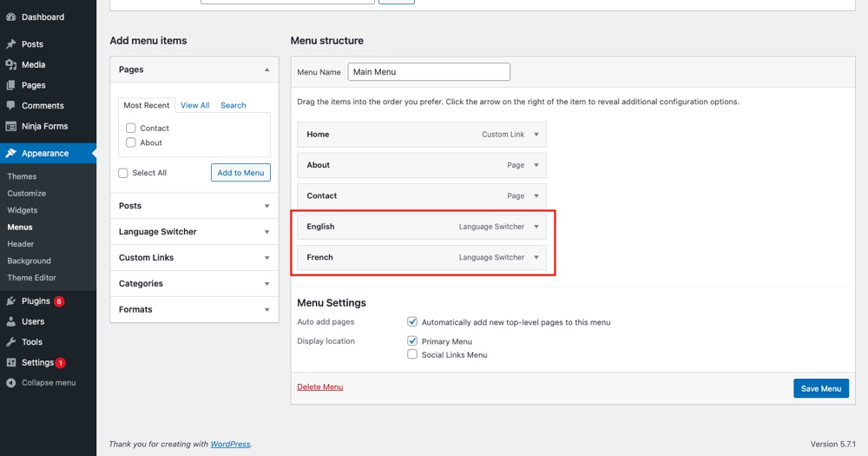Image resolution: width=868 pixels, height=456 pixels.
Task: Expand the Contact menu item options
Action: click(x=536, y=196)
